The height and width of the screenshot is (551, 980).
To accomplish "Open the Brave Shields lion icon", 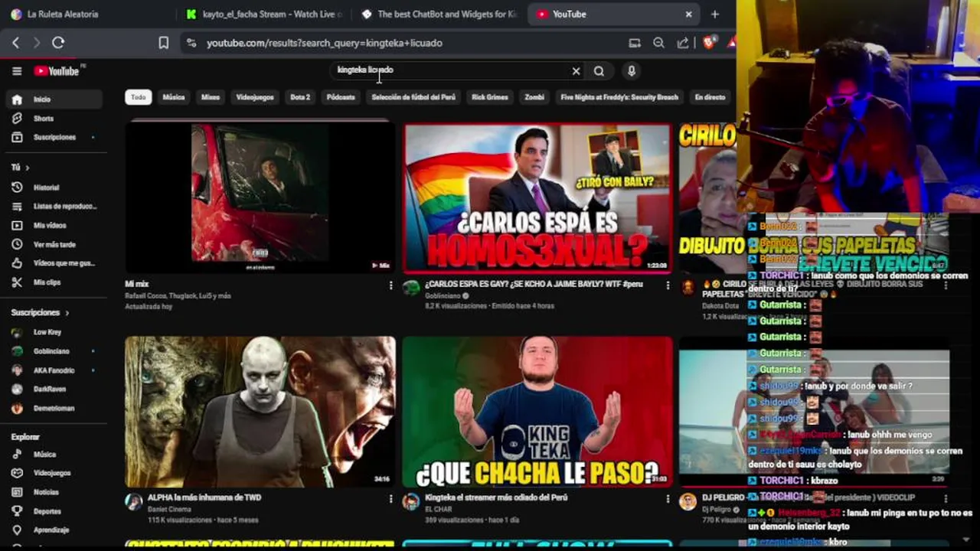I will (x=709, y=43).
